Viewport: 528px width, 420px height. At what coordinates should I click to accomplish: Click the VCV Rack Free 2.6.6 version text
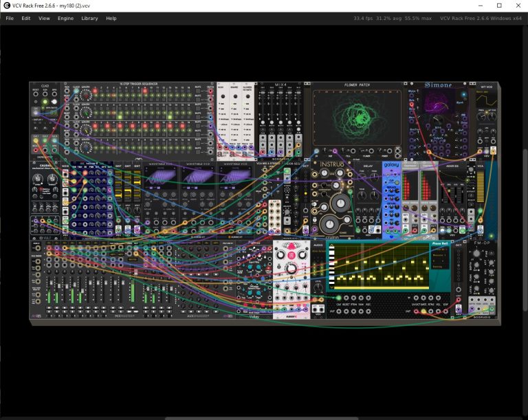(x=481, y=18)
